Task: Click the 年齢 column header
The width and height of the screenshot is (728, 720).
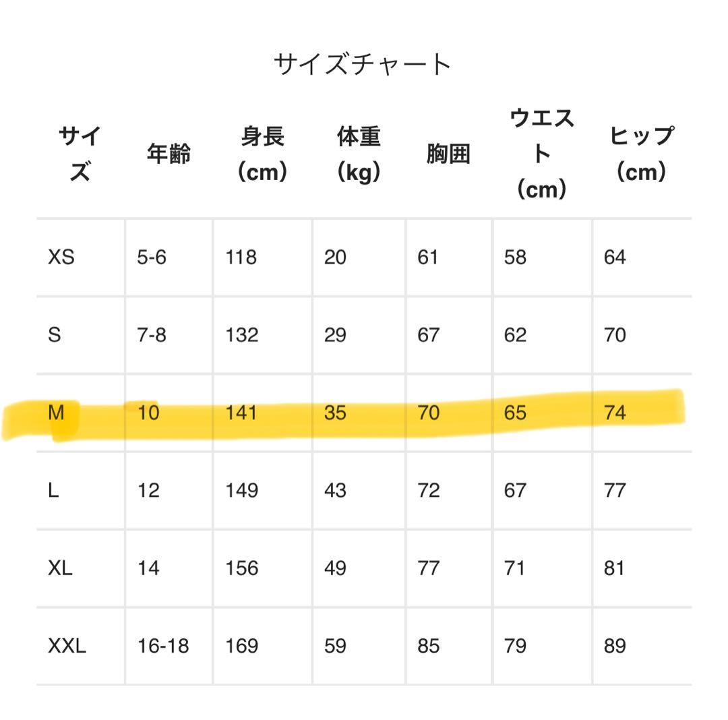Action: [x=169, y=154]
